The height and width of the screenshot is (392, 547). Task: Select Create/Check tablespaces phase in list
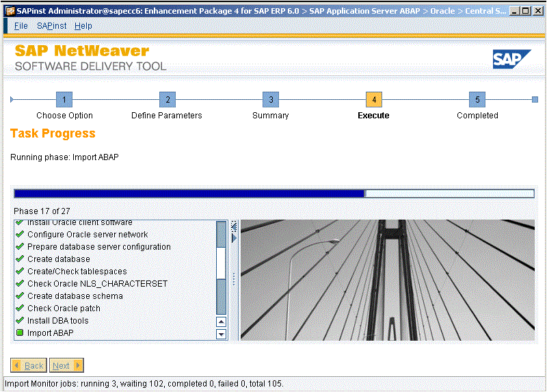pos(77,272)
